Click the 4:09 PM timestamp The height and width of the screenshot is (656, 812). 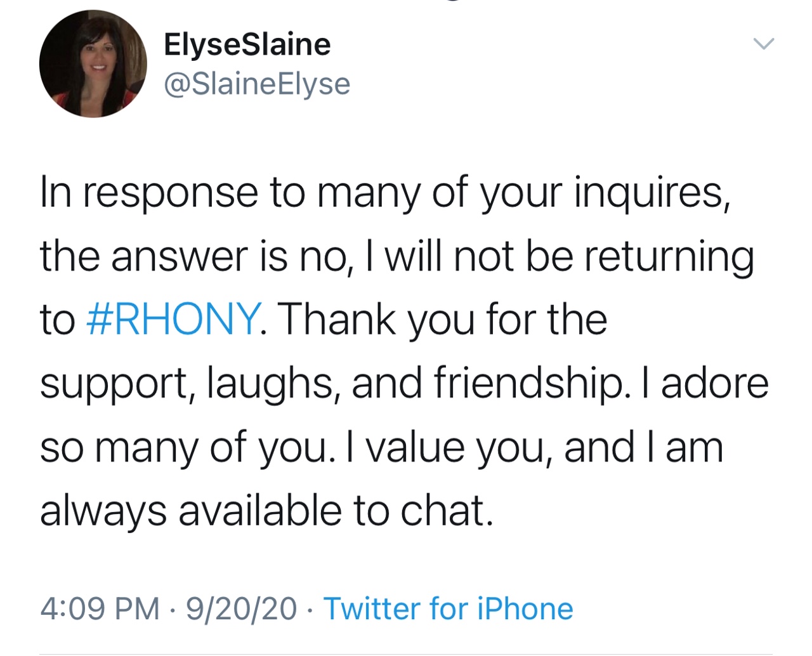pyautogui.click(x=101, y=608)
